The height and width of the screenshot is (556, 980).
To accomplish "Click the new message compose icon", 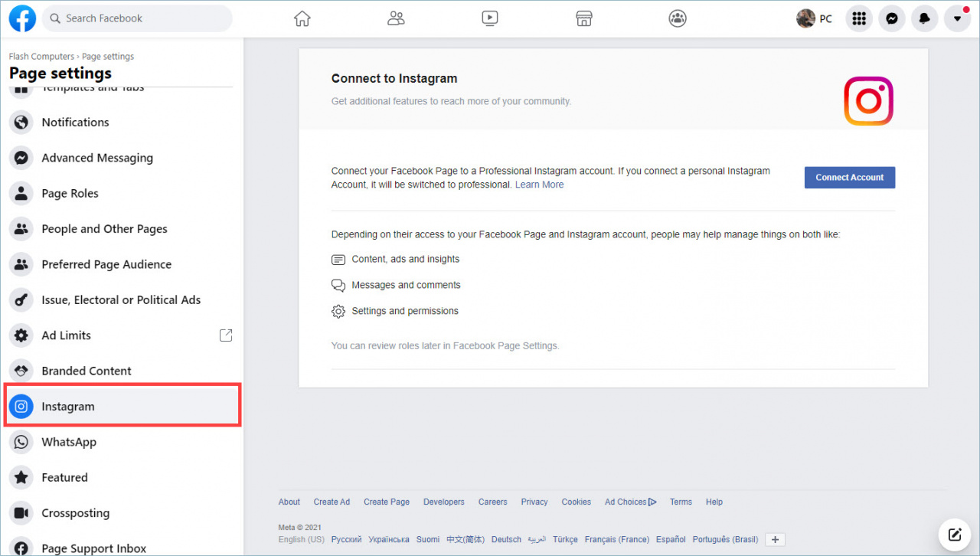I will point(954,534).
